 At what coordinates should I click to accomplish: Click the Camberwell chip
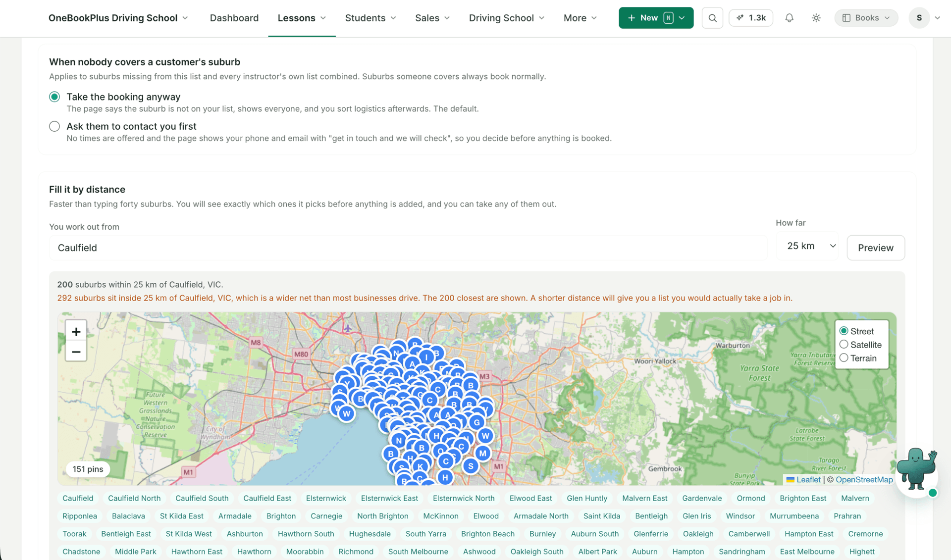click(749, 534)
